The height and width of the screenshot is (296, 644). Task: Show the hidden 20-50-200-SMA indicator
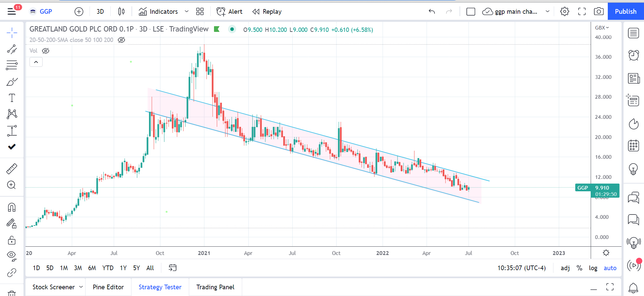coord(121,40)
